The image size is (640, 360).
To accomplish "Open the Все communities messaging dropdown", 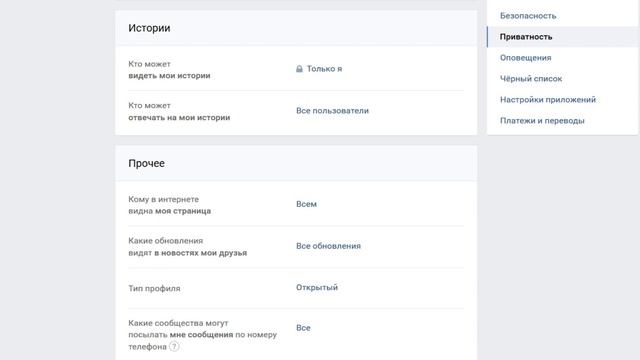I will pos(303,328).
